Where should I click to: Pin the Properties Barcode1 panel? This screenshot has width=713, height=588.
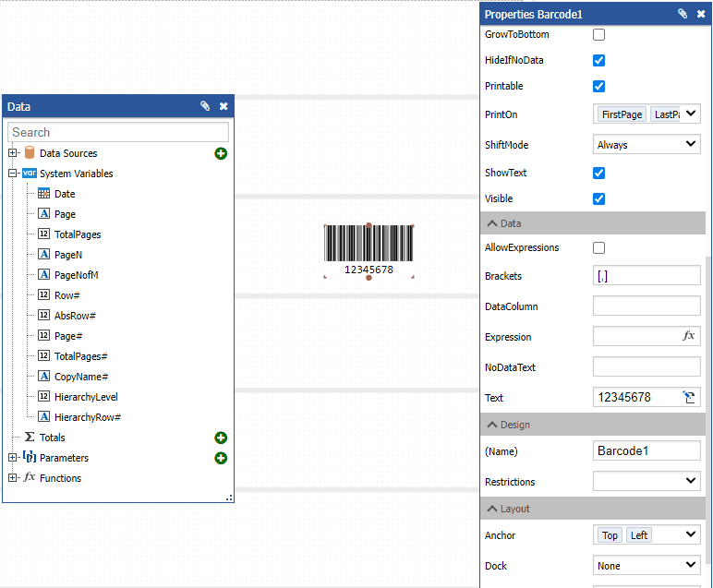click(x=683, y=14)
